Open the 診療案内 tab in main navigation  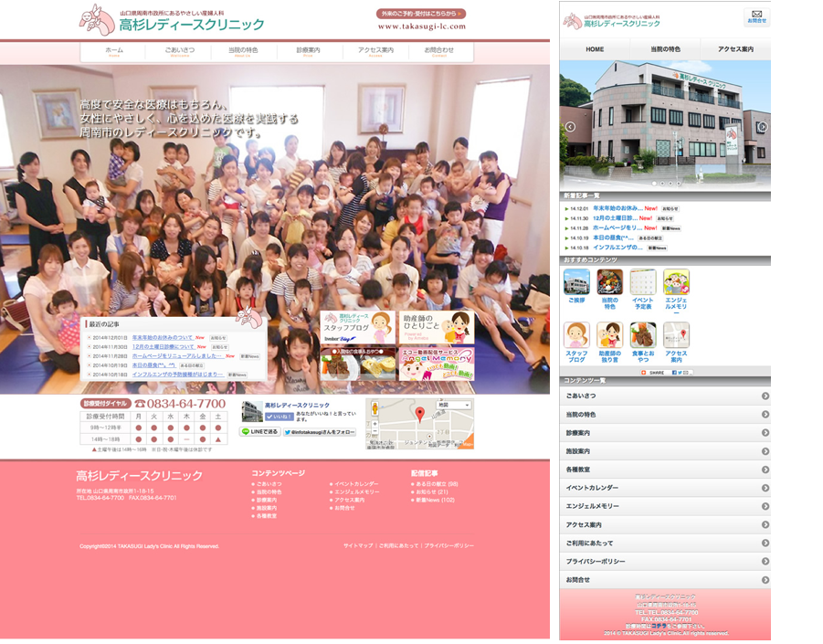(x=308, y=51)
